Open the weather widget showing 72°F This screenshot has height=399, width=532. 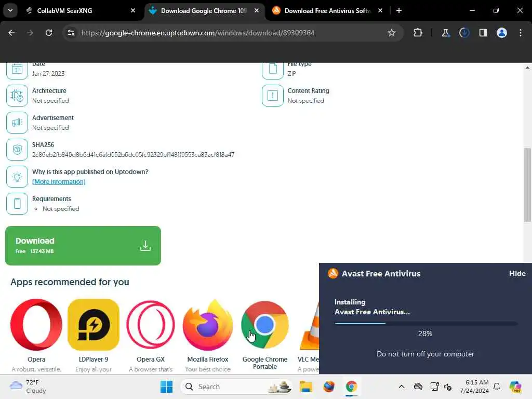[28, 387]
